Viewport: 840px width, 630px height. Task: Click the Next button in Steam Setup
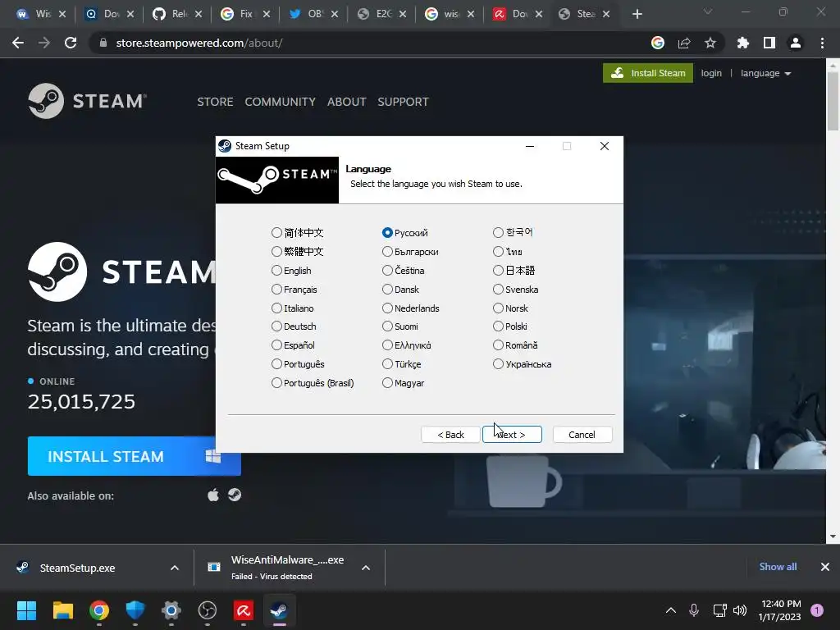pos(512,435)
